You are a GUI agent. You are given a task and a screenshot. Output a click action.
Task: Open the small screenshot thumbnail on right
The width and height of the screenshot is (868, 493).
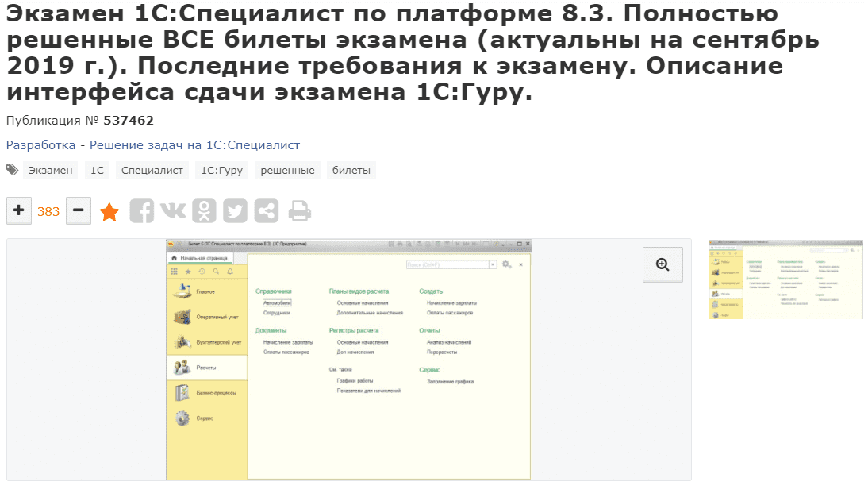click(x=785, y=279)
